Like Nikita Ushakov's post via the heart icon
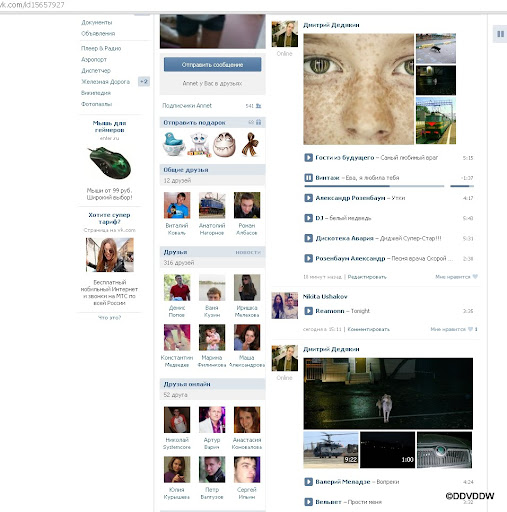This screenshot has width=507, height=512. coord(470,329)
